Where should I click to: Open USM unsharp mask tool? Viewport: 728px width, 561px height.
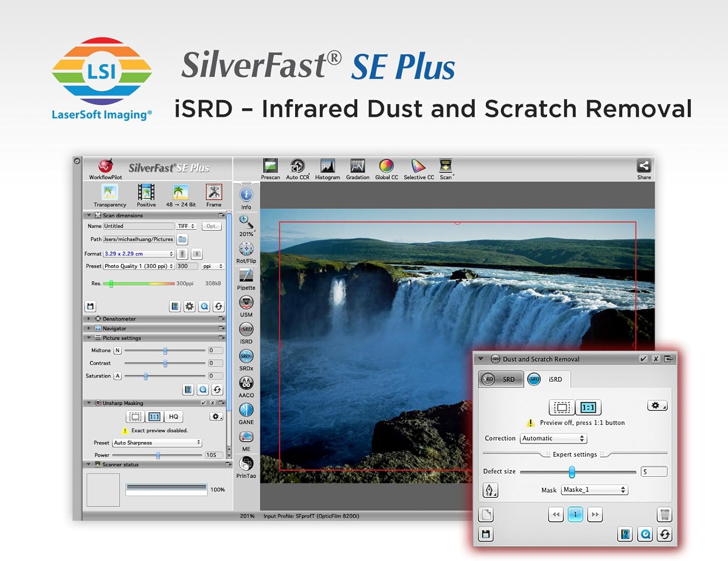246,303
